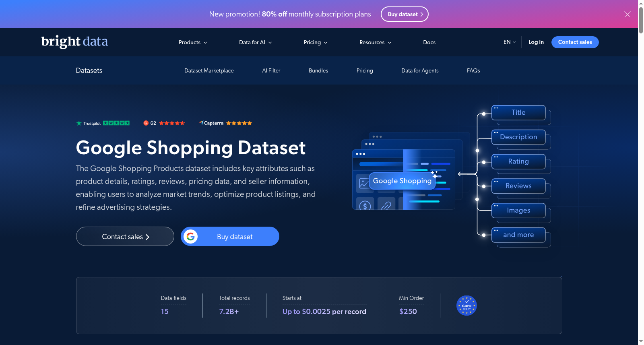Click the Reviews attribute box
Screen dimensions: 644x345
518,186
